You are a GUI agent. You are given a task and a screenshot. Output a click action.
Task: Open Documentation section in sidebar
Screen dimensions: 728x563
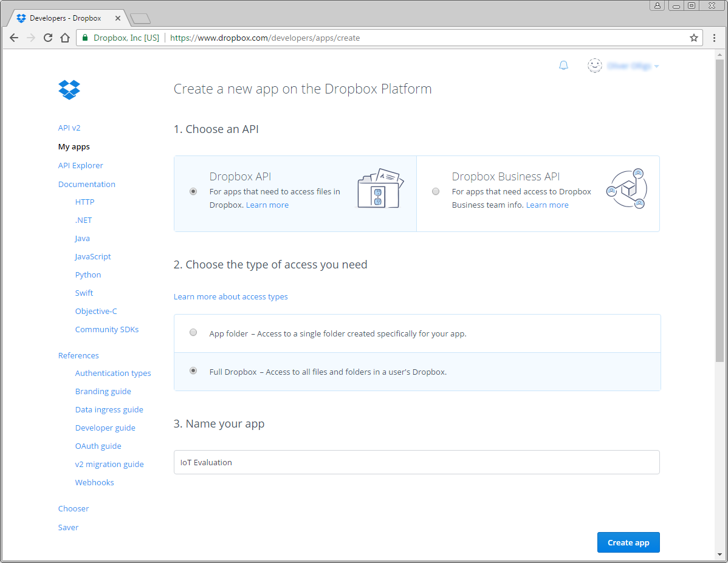(x=86, y=184)
